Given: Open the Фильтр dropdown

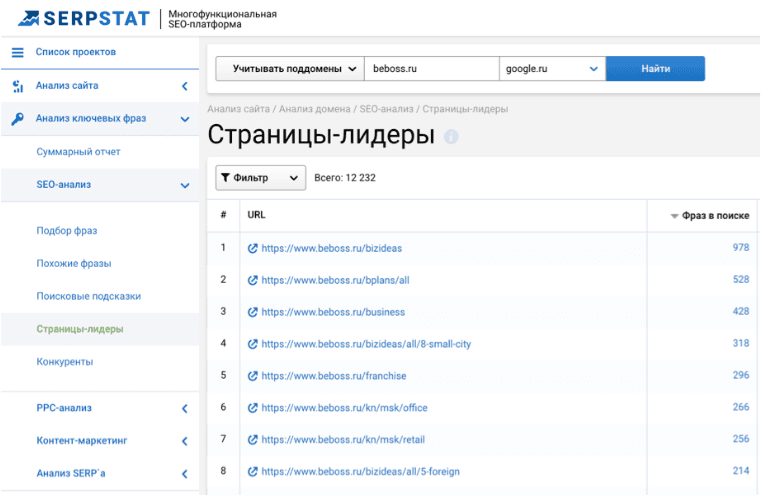Looking at the screenshot, I should [260, 178].
